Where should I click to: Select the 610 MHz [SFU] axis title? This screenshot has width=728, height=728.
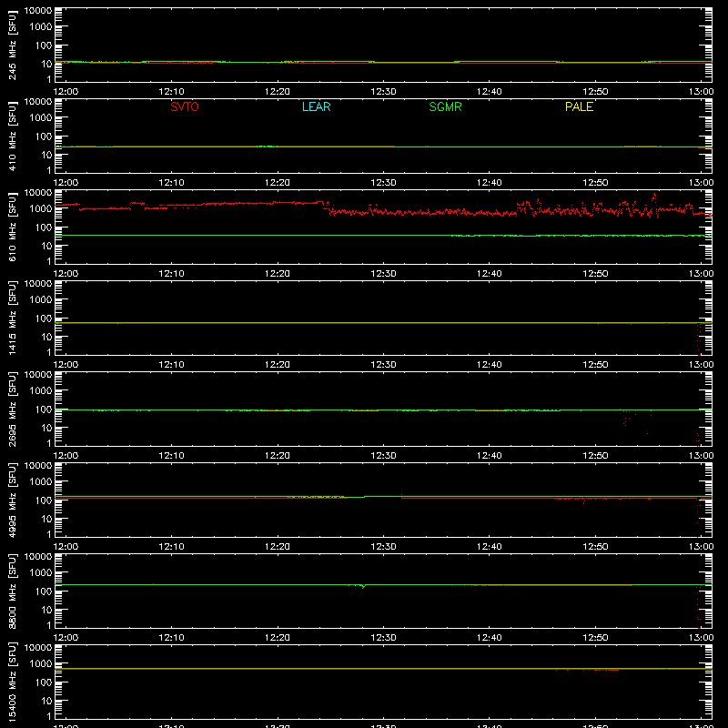coord(13,227)
